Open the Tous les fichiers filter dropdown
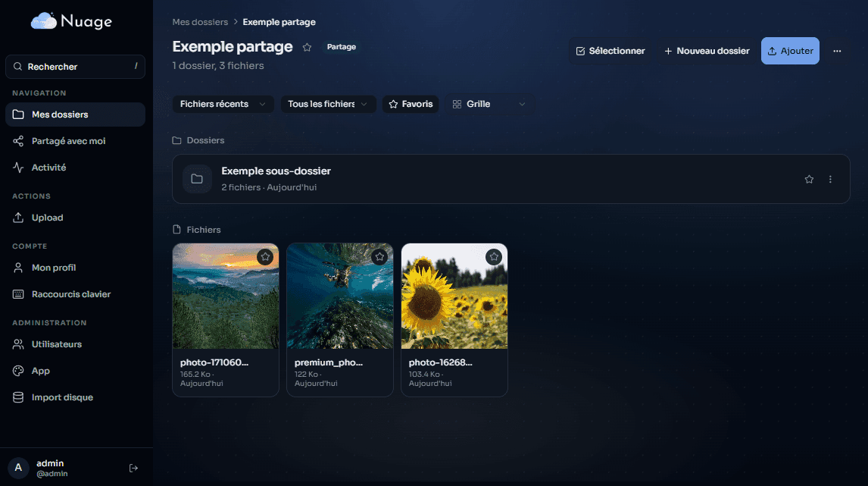The image size is (868, 486). click(x=328, y=104)
